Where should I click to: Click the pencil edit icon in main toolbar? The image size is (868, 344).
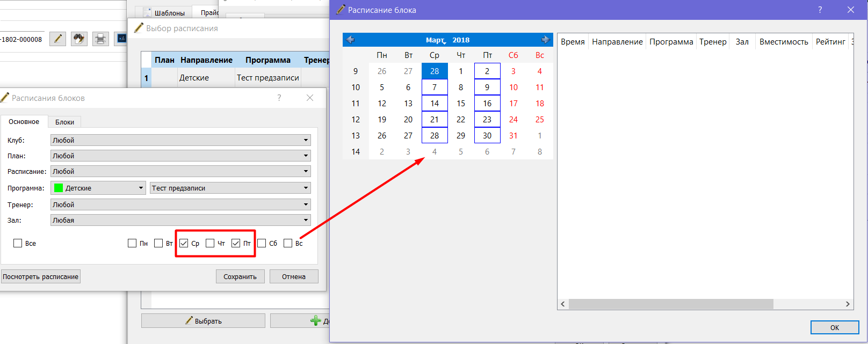(x=57, y=39)
